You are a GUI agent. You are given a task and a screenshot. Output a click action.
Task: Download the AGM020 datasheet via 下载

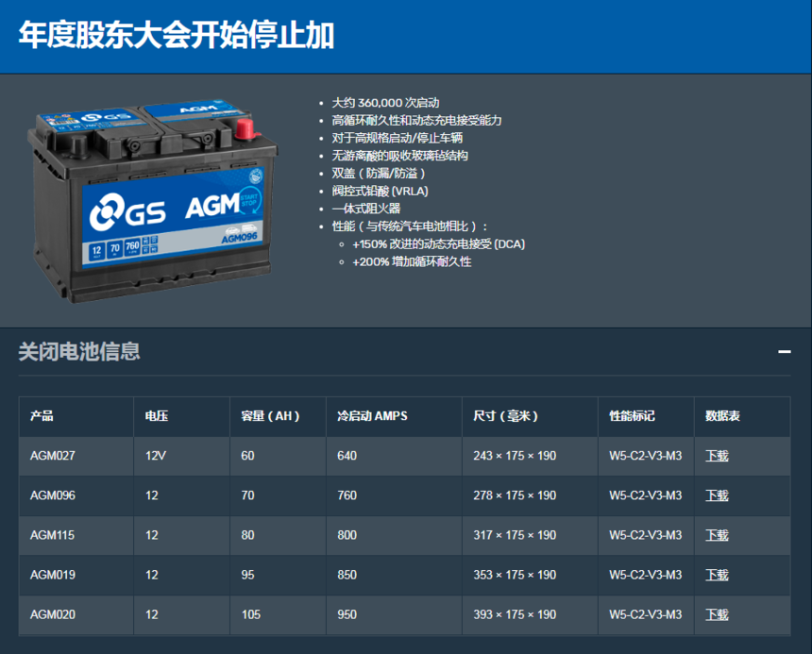pos(717,614)
